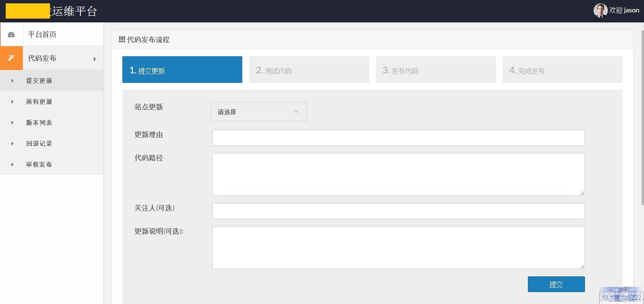Click the 欢迎 jason user link
644x304 pixels.
624,10
